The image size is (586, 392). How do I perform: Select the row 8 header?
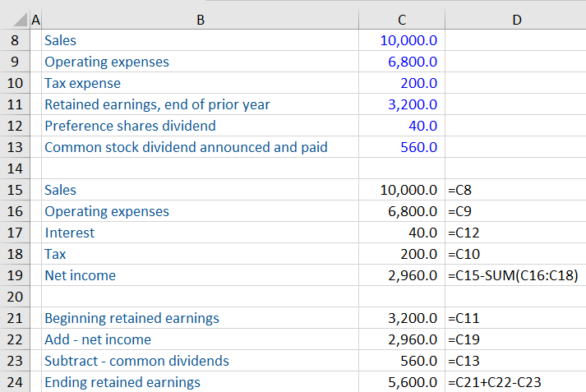tap(15, 40)
